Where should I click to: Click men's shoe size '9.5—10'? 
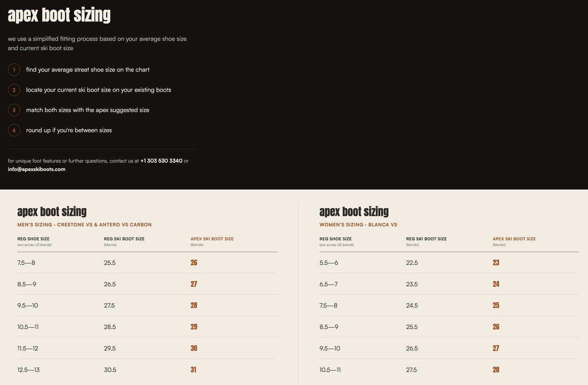click(27, 306)
